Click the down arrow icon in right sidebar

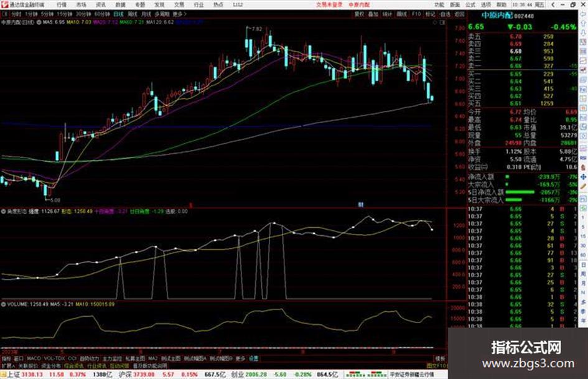(x=584, y=32)
